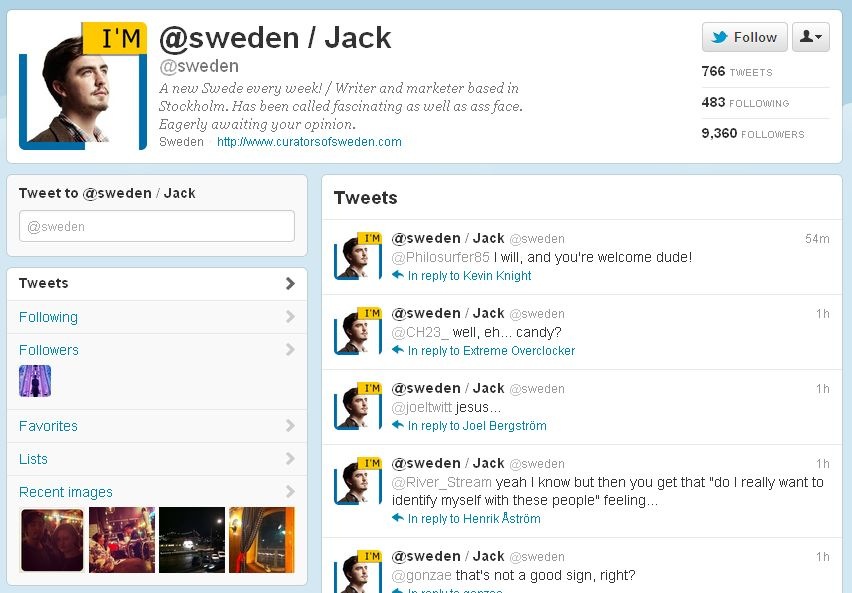This screenshot has height=593, width=852.
Task: Open the 1h timestamp on the CH23_ tweet
Action: point(823,314)
